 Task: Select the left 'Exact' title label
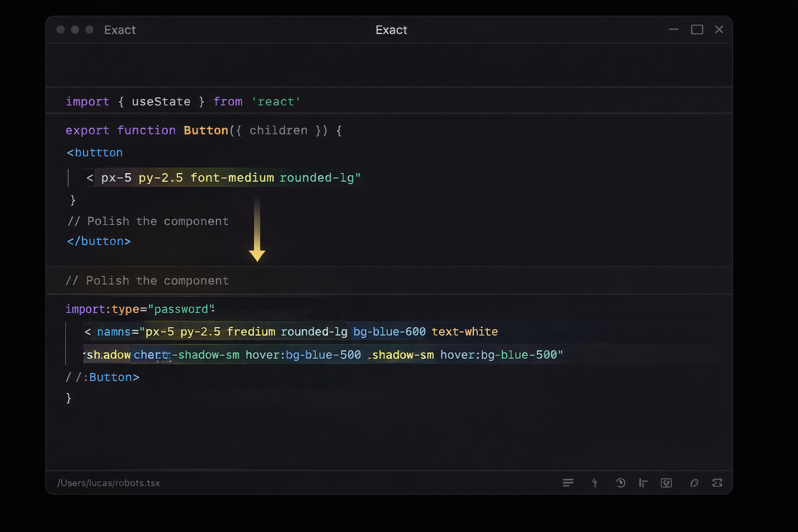120,30
